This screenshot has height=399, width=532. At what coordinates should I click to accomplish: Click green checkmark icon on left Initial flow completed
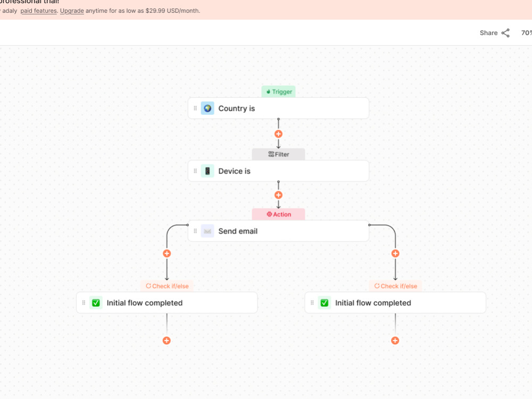click(x=96, y=303)
